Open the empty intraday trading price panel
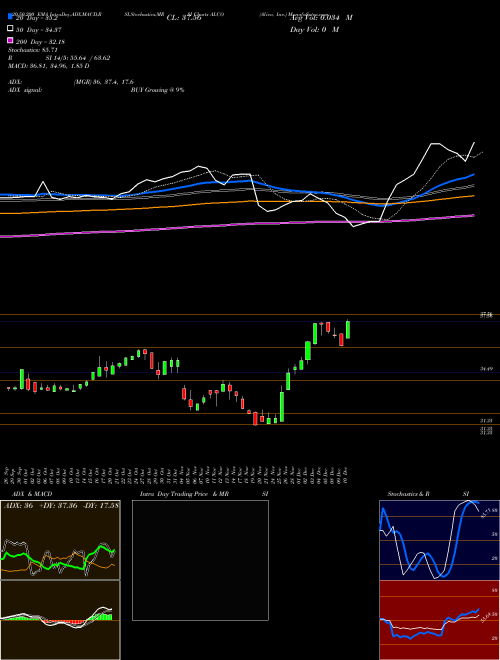Screen dimensions: 500x660 coord(200,560)
